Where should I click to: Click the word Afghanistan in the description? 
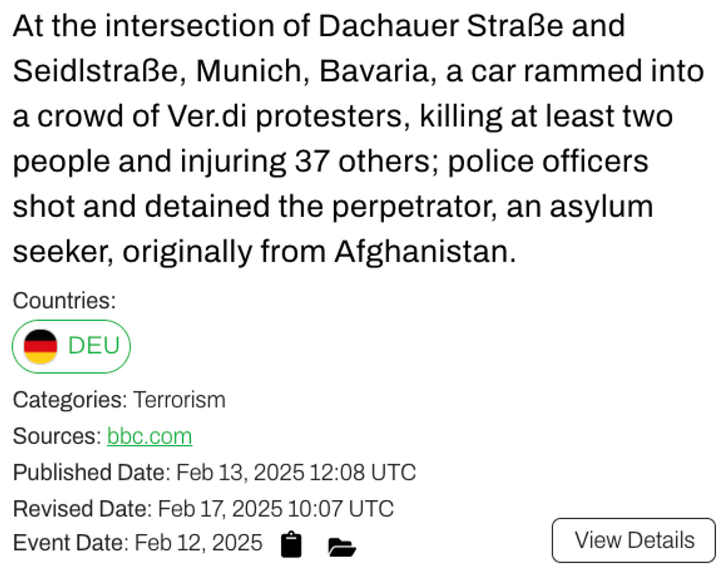click(425, 252)
